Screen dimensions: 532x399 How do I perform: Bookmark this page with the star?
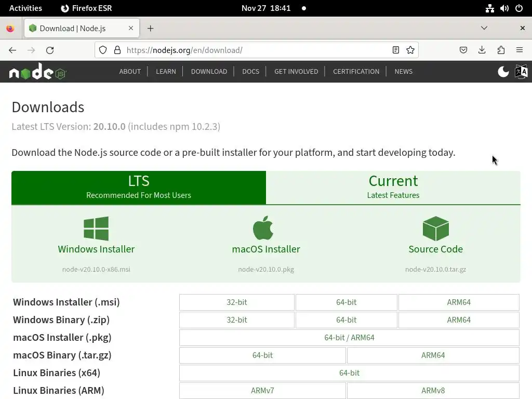410,50
